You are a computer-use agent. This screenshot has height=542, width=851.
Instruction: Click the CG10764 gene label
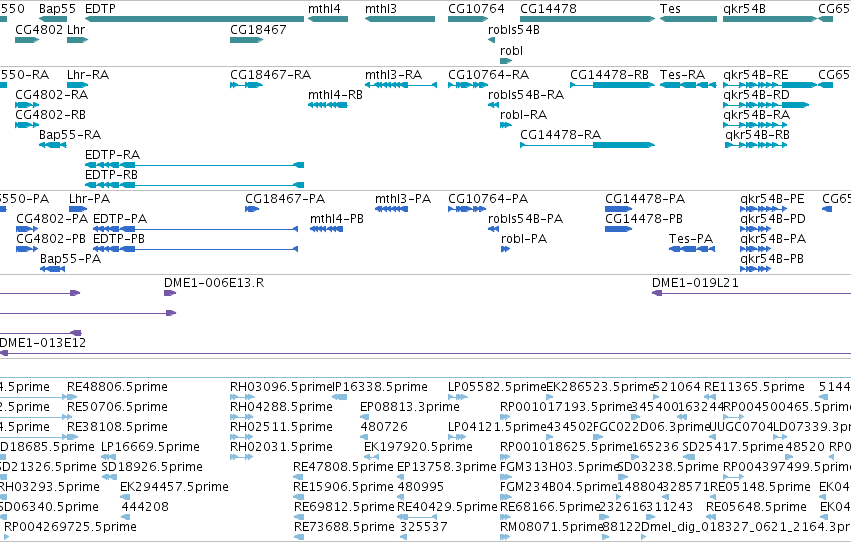(476, 9)
